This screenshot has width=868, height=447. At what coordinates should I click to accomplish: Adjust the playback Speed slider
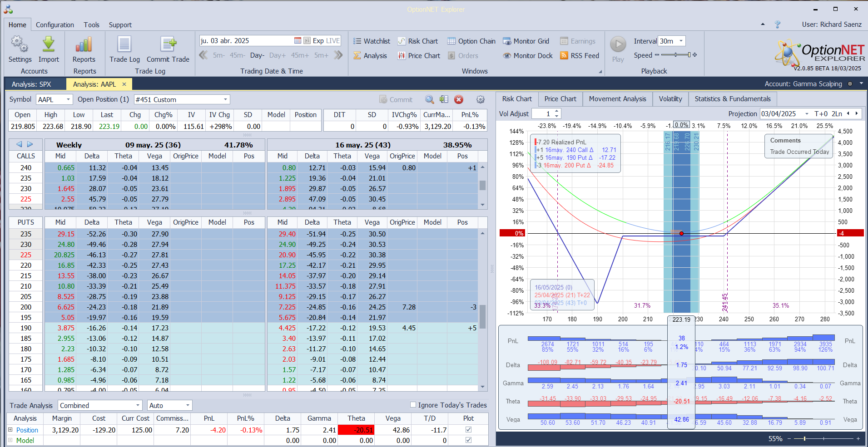pyautogui.click(x=676, y=55)
